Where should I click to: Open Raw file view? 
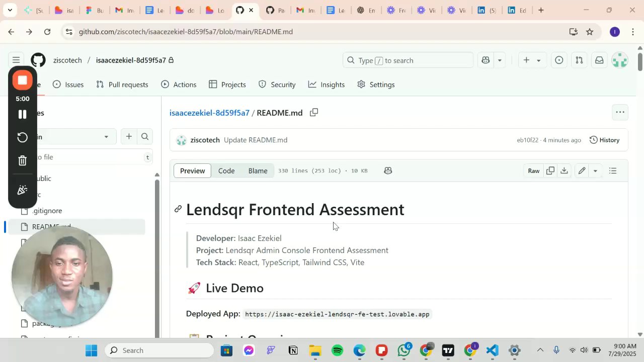click(534, 171)
